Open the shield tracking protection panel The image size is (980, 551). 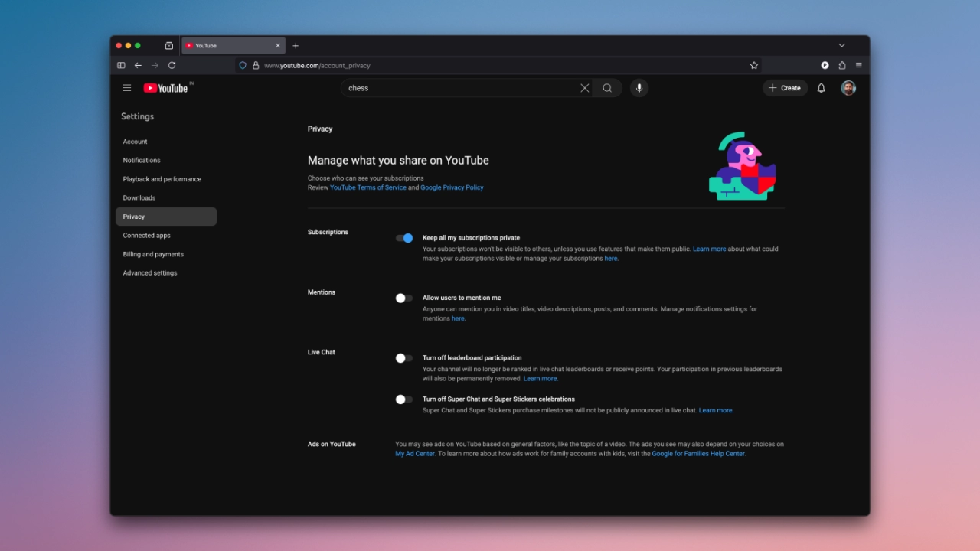point(242,65)
